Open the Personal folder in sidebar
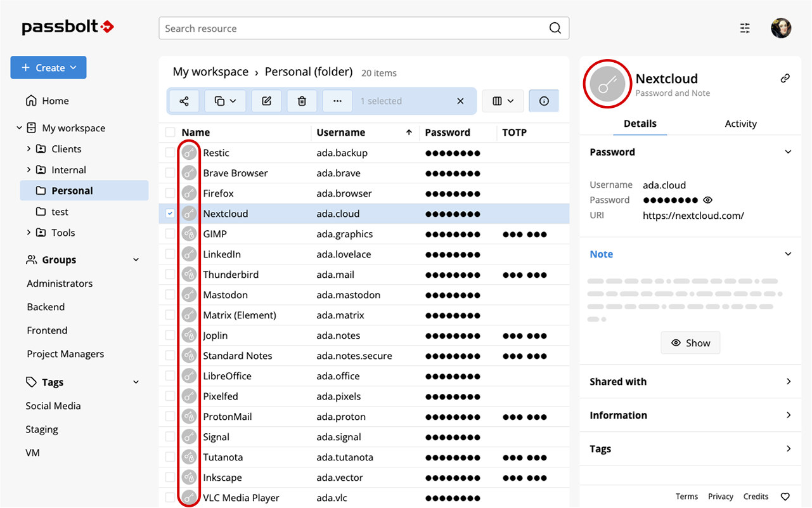The image size is (812, 508). 84,191
